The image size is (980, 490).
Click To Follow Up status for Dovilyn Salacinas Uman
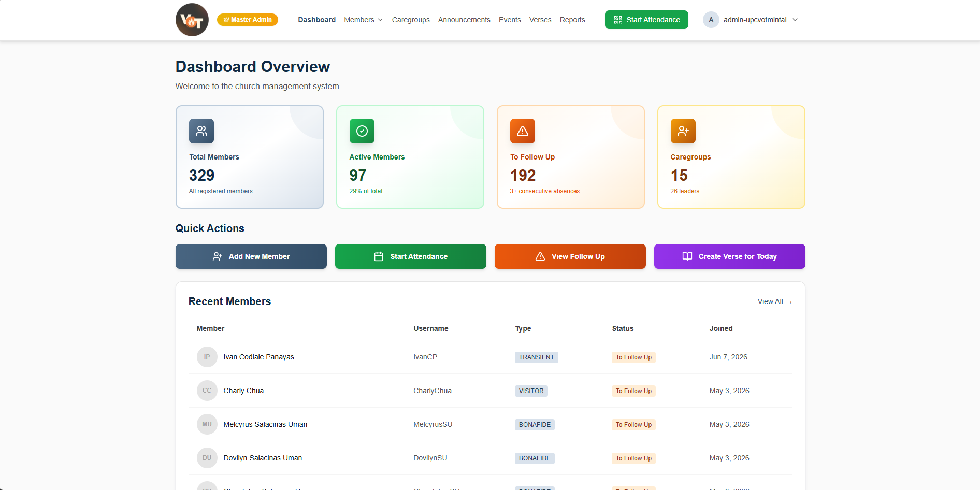633,458
